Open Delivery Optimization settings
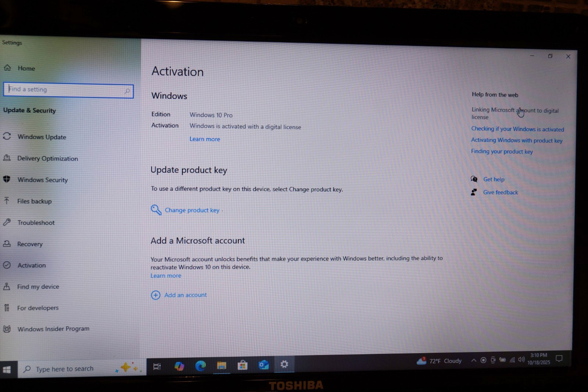 40,158
